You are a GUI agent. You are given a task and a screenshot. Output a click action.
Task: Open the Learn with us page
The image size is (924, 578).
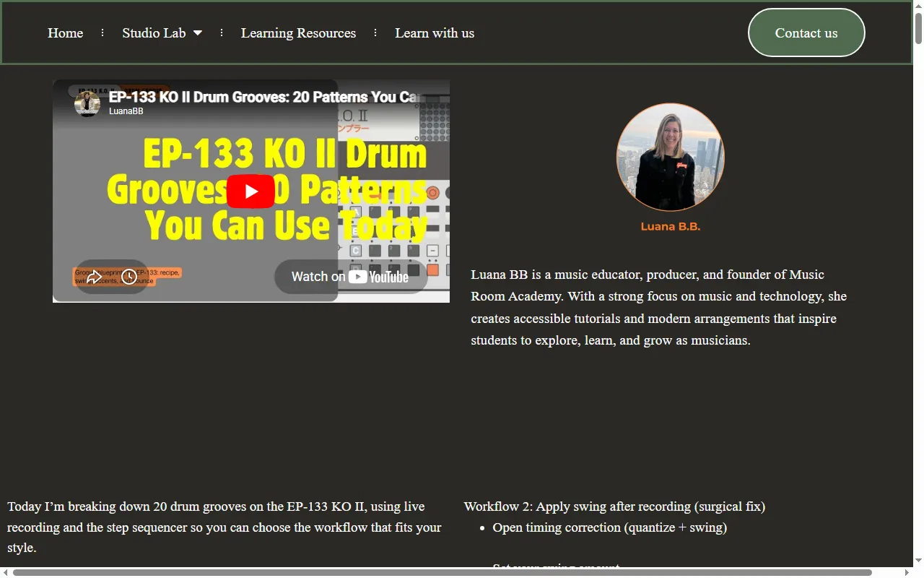click(x=435, y=33)
